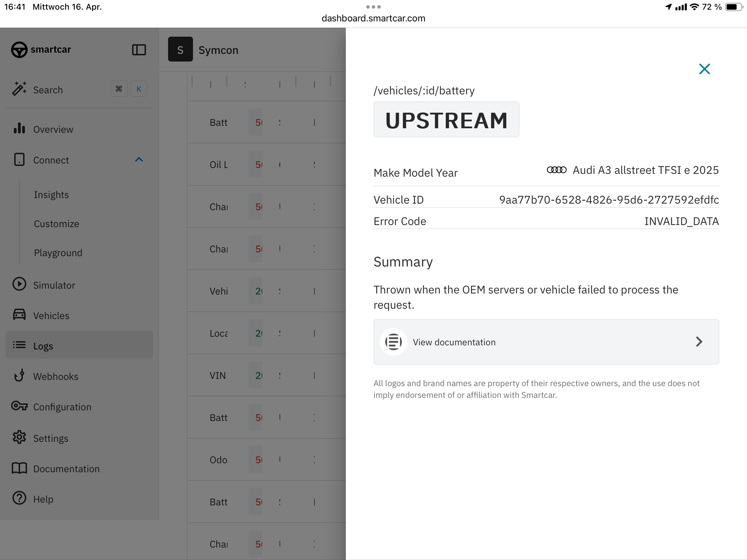Image resolution: width=747 pixels, height=560 pixels.
Task: Click the Audi four rings logo
Action: pyautogui.click(x=557, y=170)
